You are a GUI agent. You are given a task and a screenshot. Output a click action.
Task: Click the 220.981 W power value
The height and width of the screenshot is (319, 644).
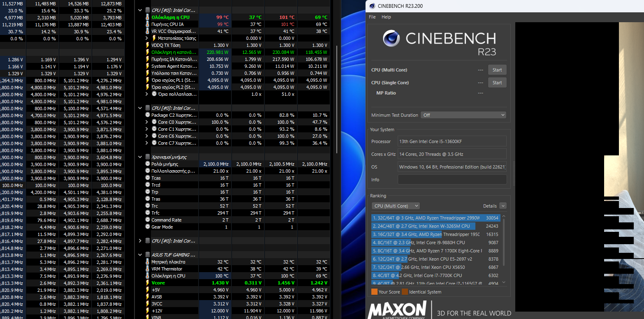[218, 52]
